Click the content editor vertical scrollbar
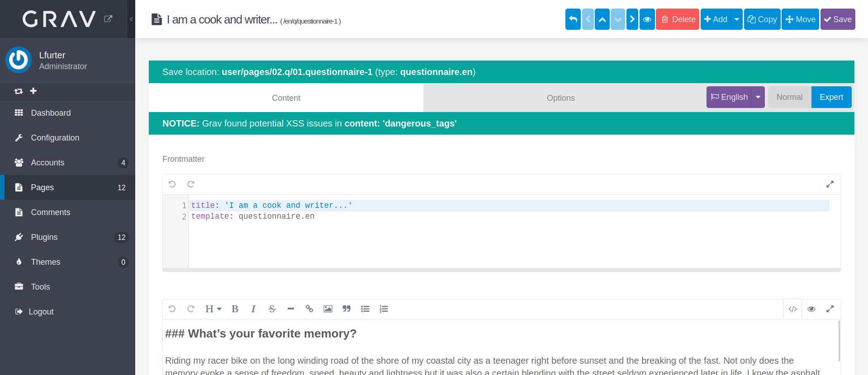 point(839,341)
